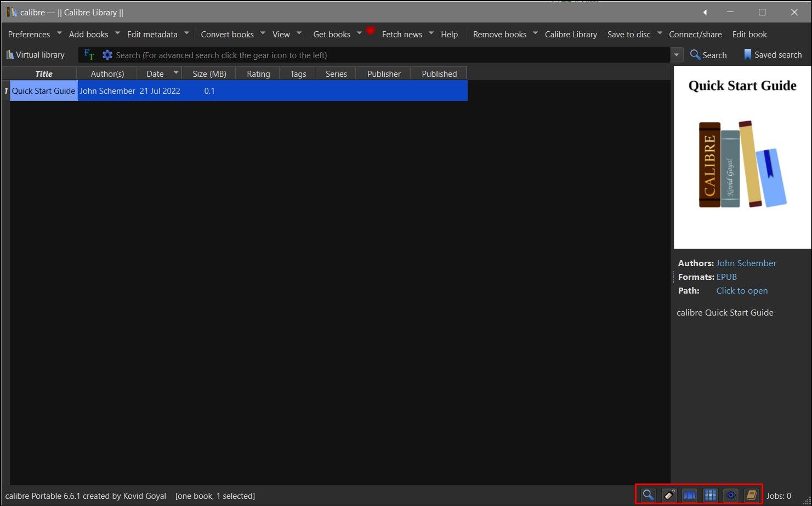Sort by the Published column header
The width and height of the screenshot is (812, 506).
439,74
